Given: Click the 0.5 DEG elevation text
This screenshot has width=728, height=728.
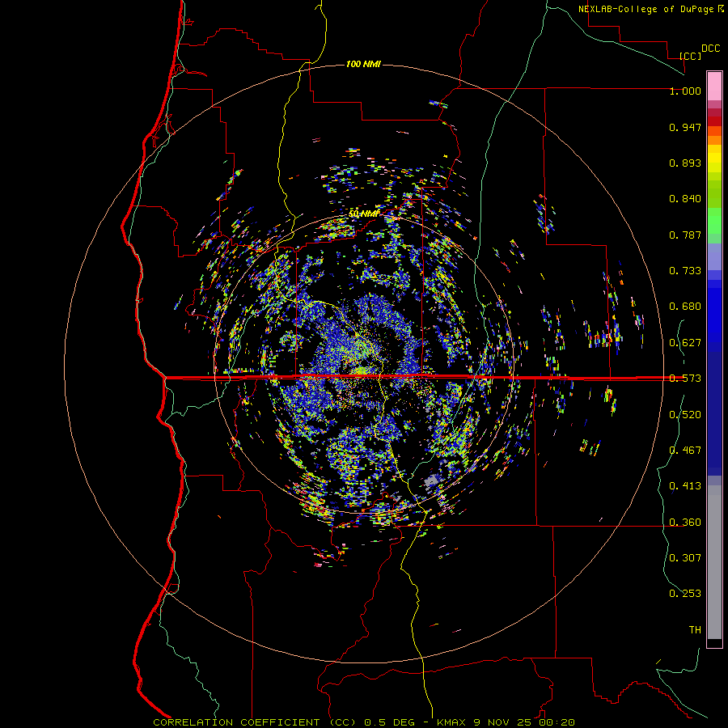Looking at the screenshot, I should 390,722.
